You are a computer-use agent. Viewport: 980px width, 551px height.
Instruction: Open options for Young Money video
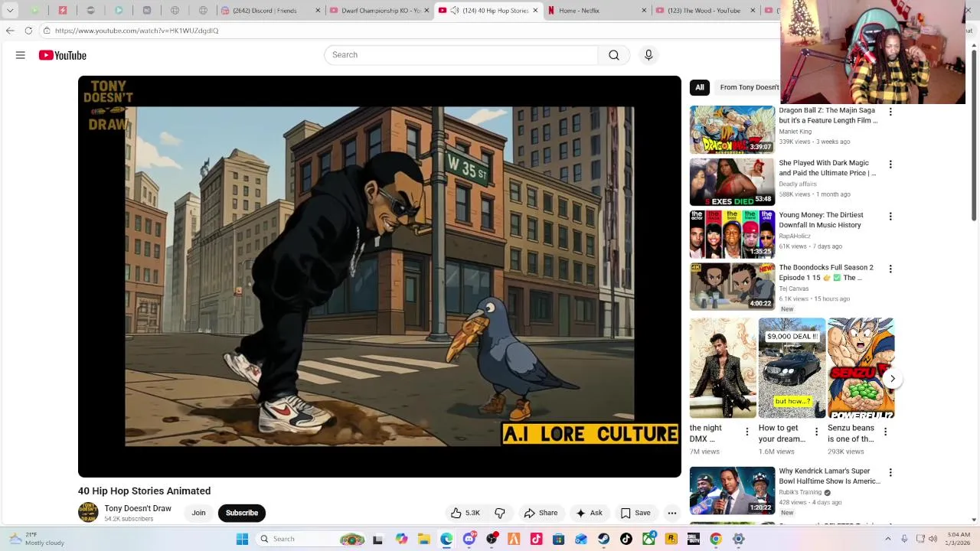click(x=890, y=217)
